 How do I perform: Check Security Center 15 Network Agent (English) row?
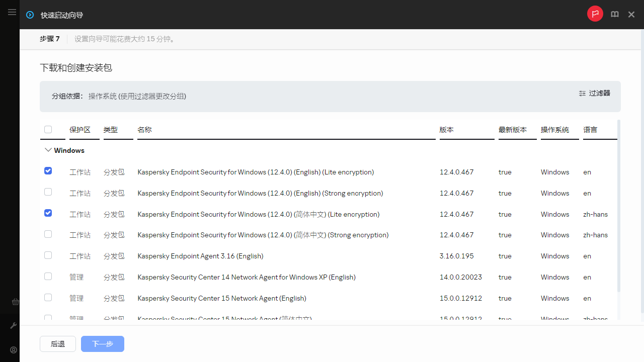[x=48, y=297]
